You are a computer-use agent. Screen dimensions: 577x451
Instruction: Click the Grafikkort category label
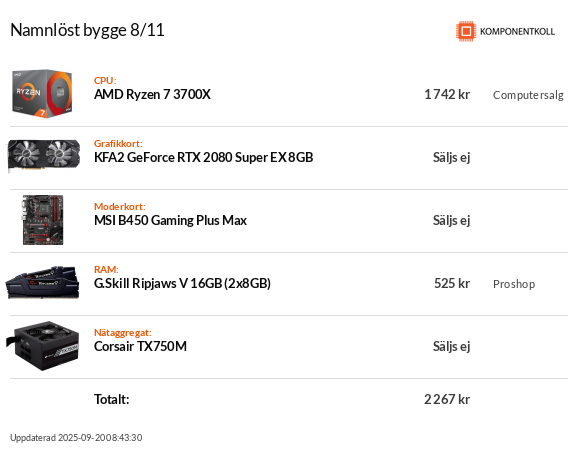click(118, 143)
